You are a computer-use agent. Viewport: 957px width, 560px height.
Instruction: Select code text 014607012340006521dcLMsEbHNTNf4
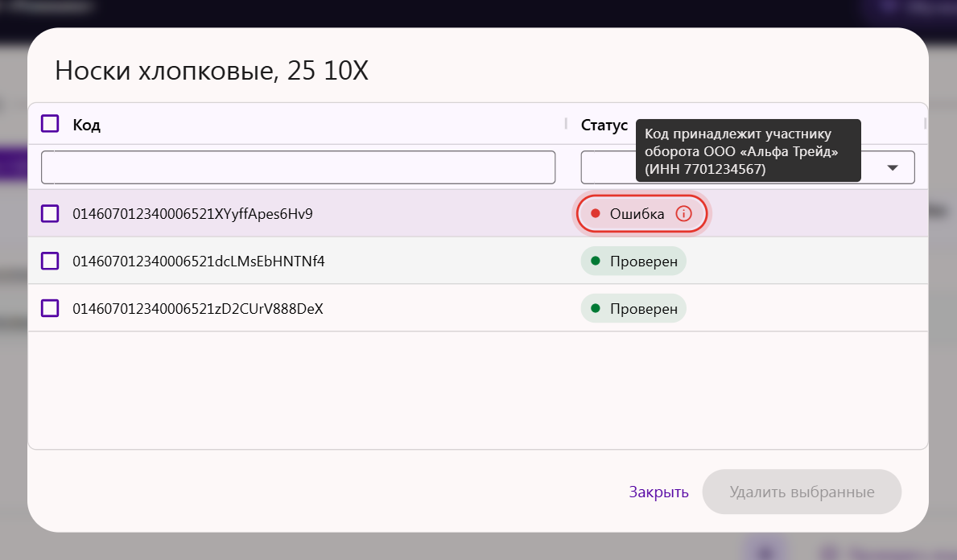pos(198,261)
